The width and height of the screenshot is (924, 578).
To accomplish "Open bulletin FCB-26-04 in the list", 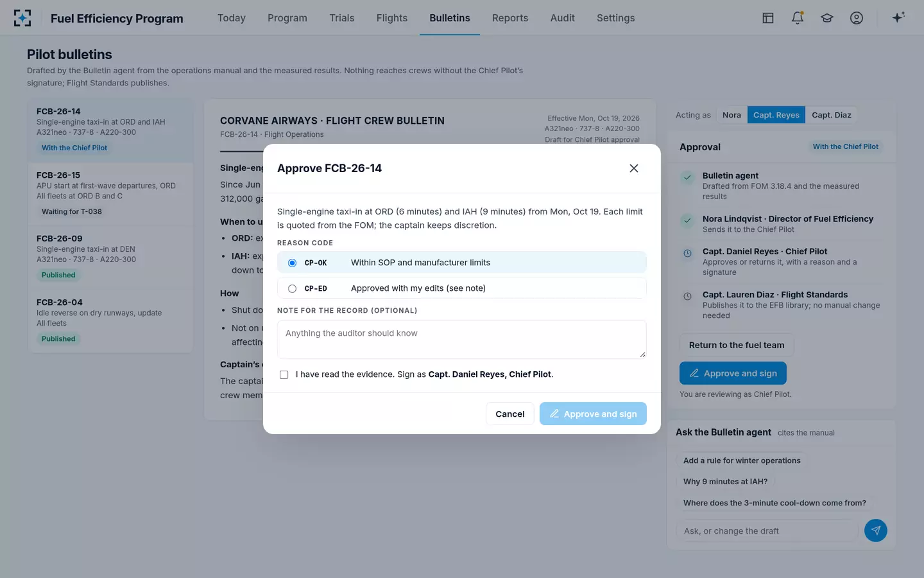I will click(x=110, y=320).
